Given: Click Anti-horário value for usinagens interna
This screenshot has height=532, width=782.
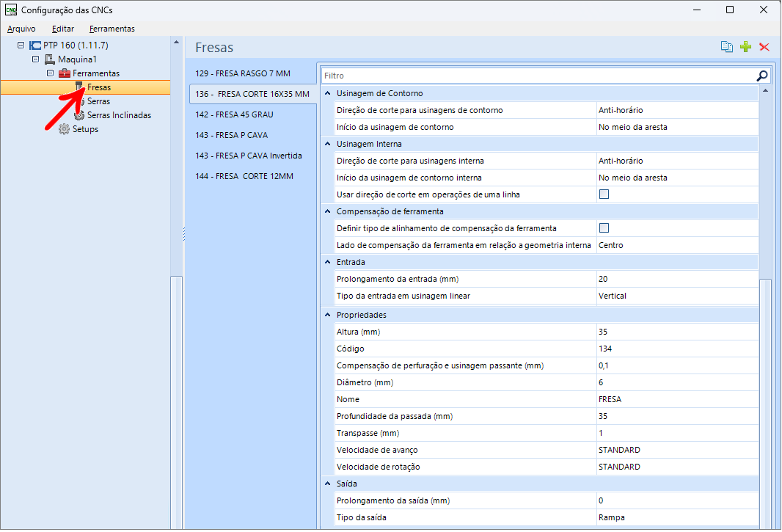Looking at the screenshot, I should point(677,161).
